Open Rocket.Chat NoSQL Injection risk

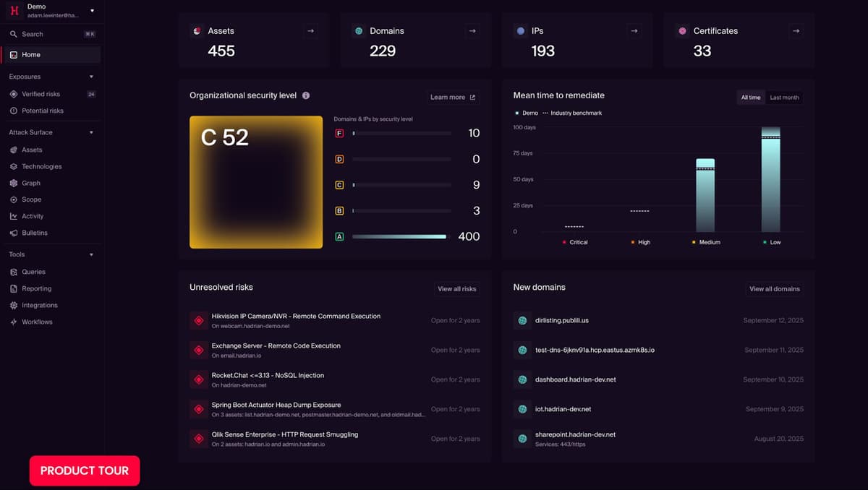335,379
